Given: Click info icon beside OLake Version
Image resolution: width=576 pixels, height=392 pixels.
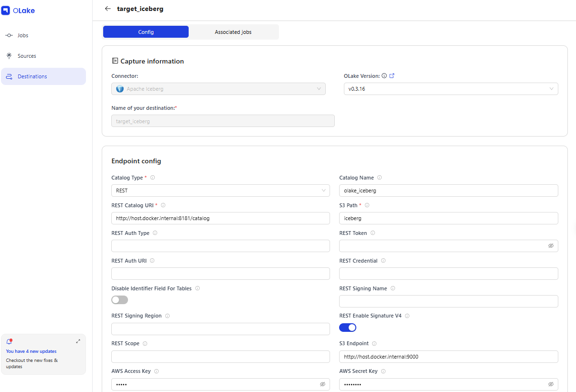Looking at the screenshot, I should pos(384,76).
